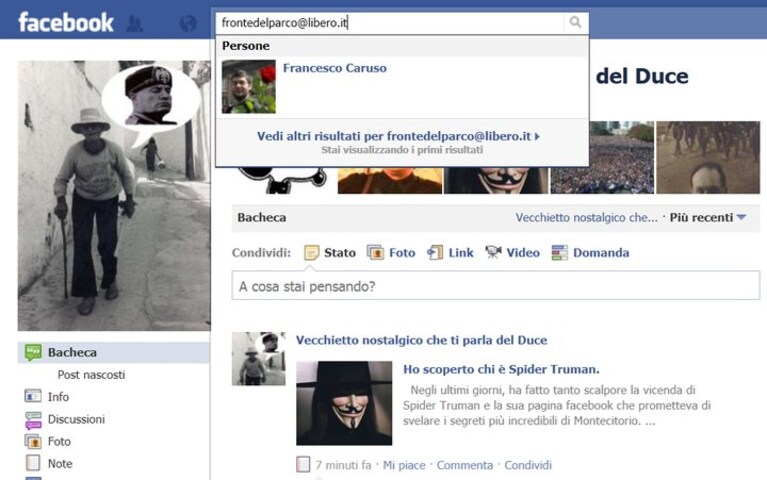Image resolution: width=767 pixels, height=480 pixels.
Task: Click the Bacheca heading above the wall
Action: [262, 218]
